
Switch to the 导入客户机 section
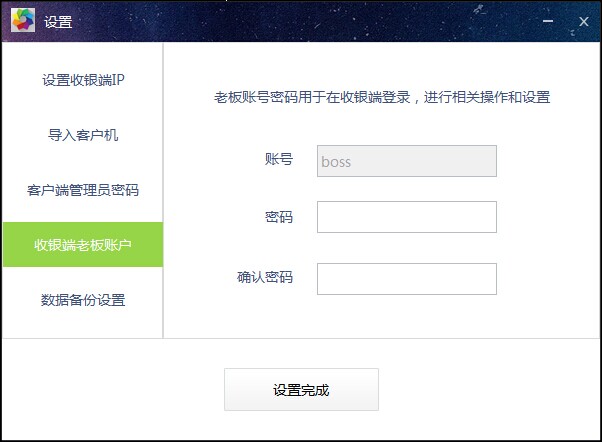coord(83,135)
